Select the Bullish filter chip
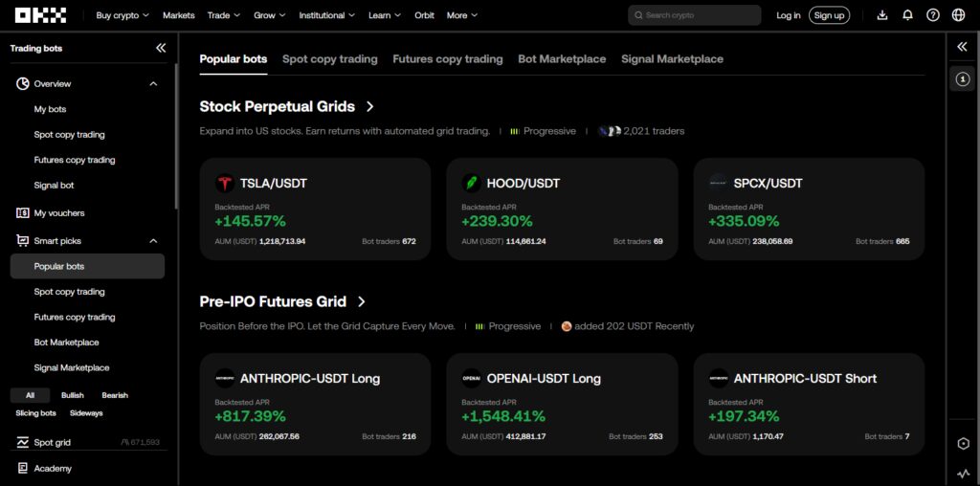Image resolution: width=980 pixels, height=486 pixels. 73,395
